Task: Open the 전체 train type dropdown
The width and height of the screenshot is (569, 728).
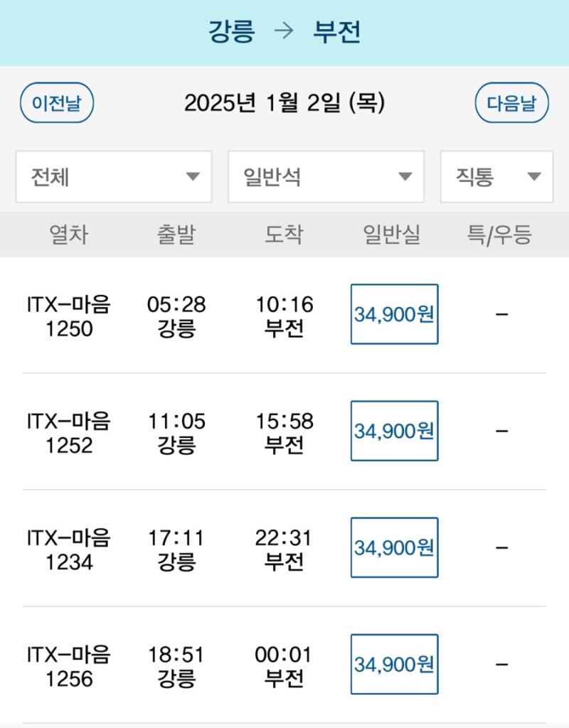Action: click(114, 177)
